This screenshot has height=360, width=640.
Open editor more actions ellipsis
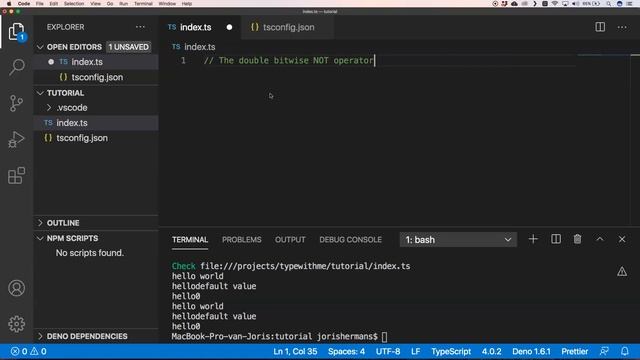click(622, 27)
